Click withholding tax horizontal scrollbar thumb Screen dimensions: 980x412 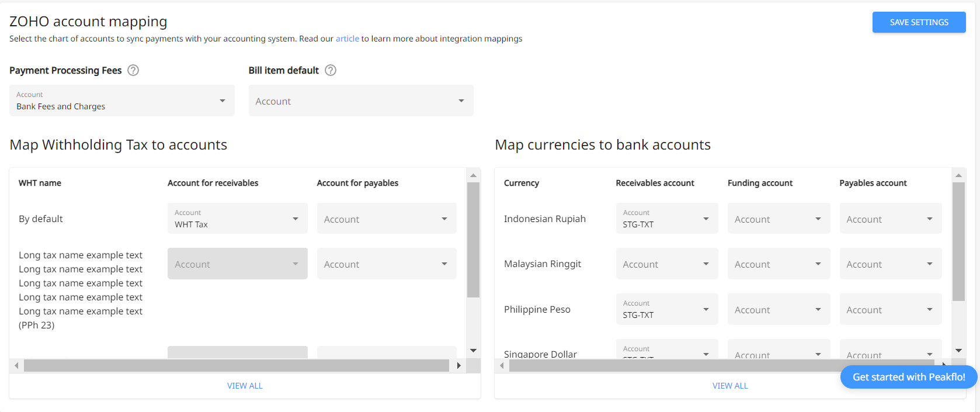click(x=237, y=366)
